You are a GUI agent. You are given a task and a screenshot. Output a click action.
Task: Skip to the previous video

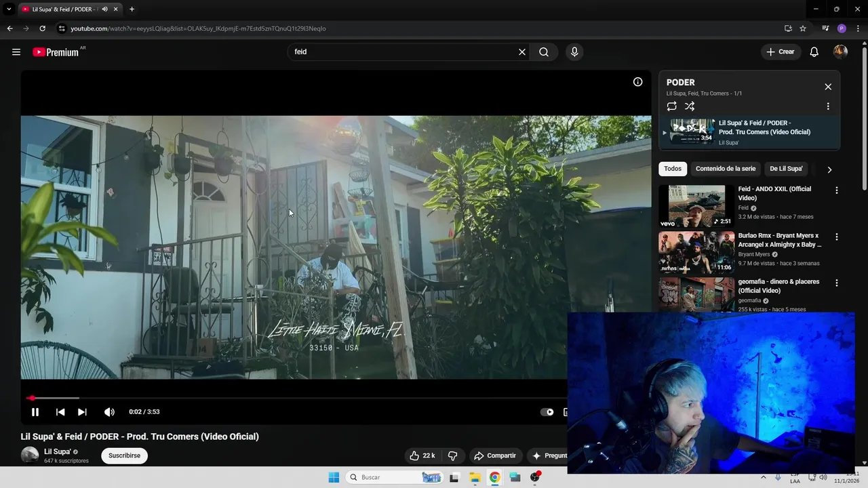(x=60, y=412)
